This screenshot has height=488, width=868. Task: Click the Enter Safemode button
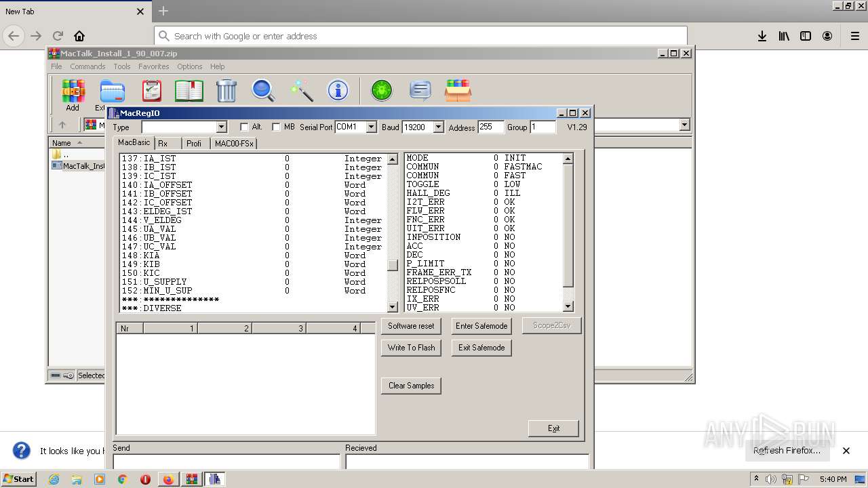481,326
